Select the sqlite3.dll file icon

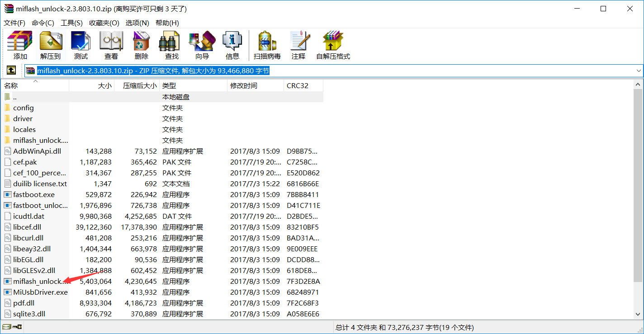pos(7,314)
